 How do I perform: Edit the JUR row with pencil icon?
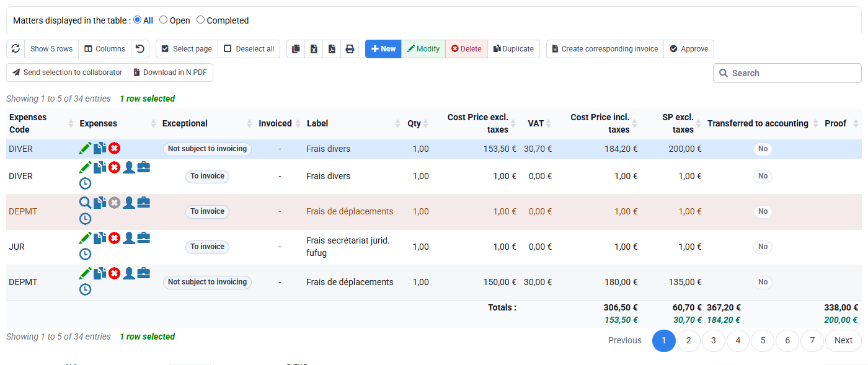pos(86,238)
